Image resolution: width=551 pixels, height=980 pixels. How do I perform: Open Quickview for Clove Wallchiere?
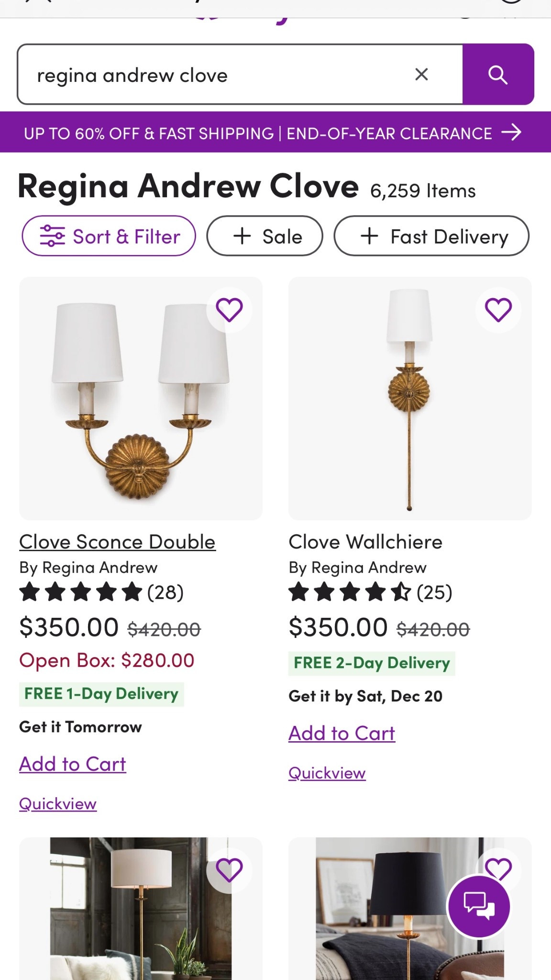coord(327,773)
